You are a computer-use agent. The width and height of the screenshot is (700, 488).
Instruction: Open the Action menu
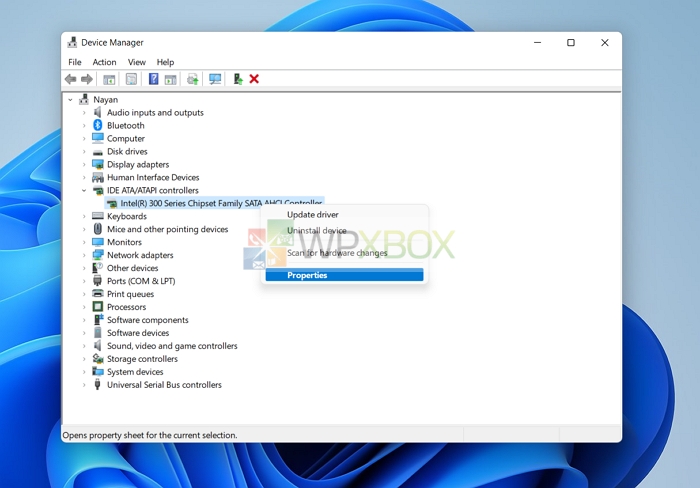click(x=104, y=62)
